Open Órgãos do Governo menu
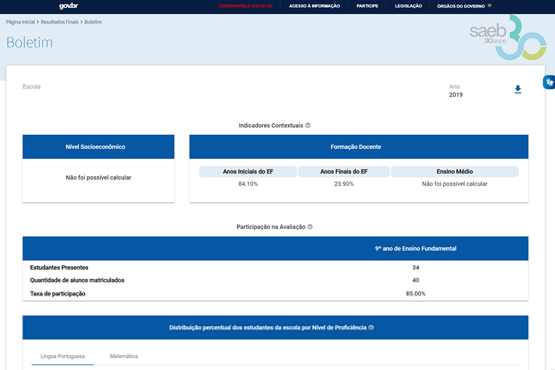 point(460,6)
